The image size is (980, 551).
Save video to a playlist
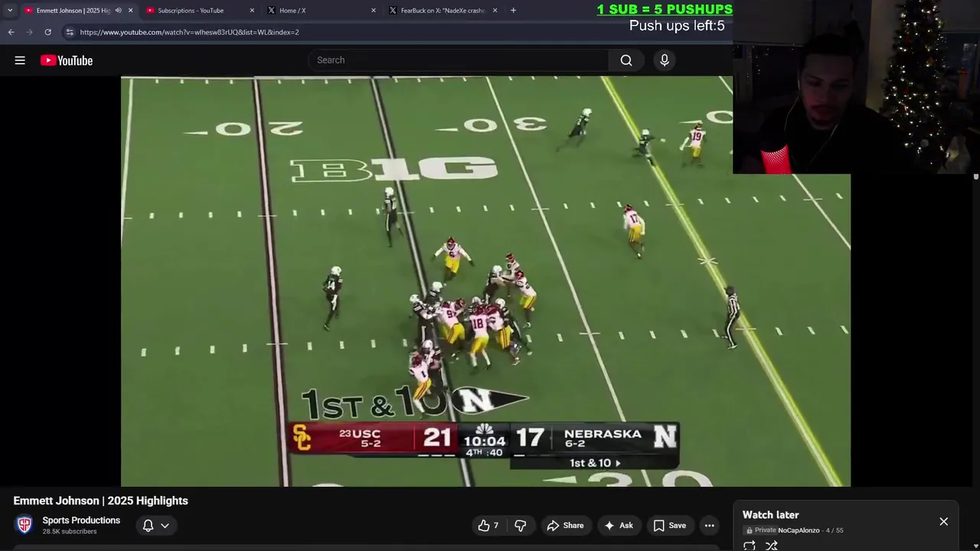670,525
